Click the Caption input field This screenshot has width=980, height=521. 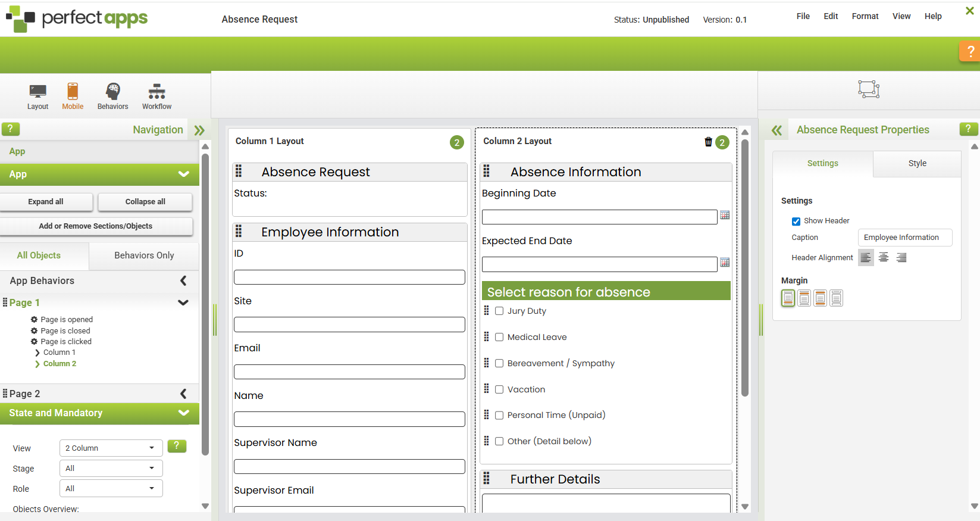point(904,238)
